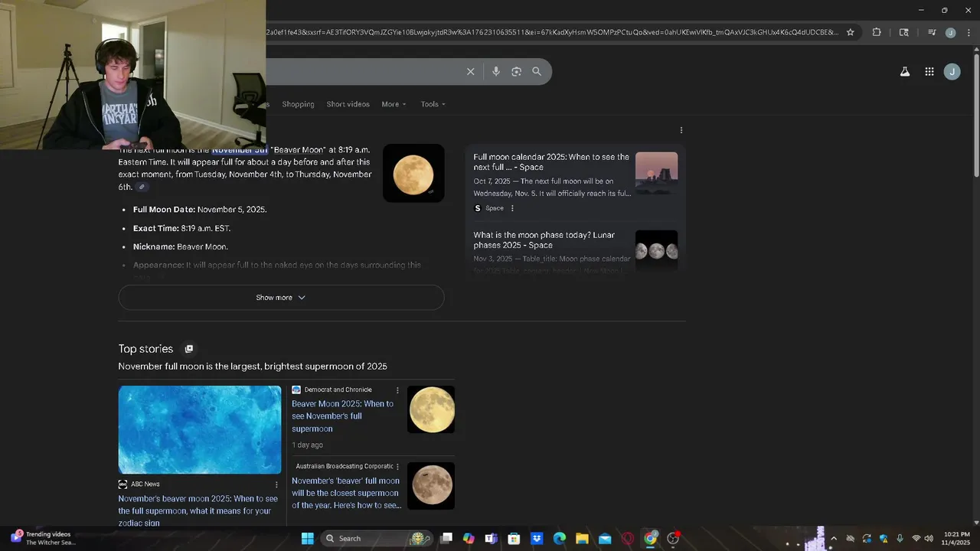Screen dimensions: 980x551
Task: Open the taskbar clock showing 10:21 PM
Action: [x=956, y=538]
